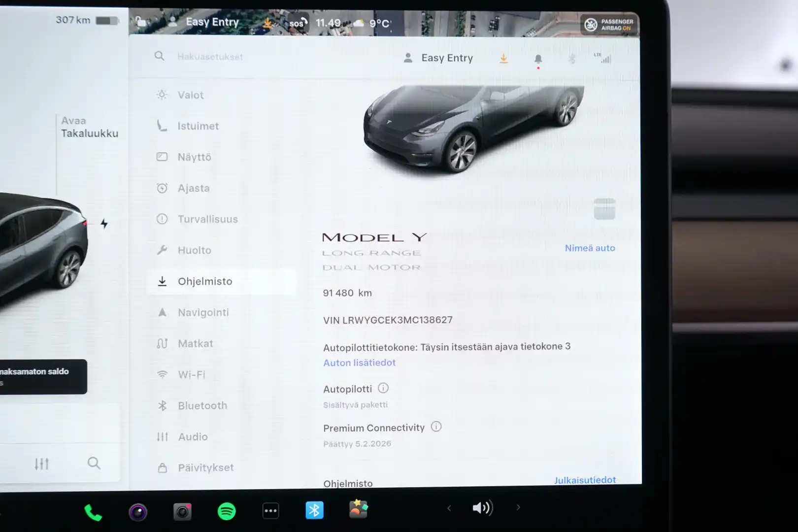Tap the status bar download arrow icon
Viewport: 798px width, 532px height.
coord(267,23)
